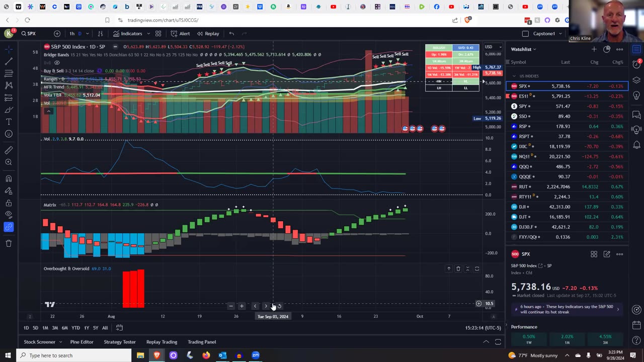Open the USD currency dropdown
The image size is (644, 362).
(493, 47)
